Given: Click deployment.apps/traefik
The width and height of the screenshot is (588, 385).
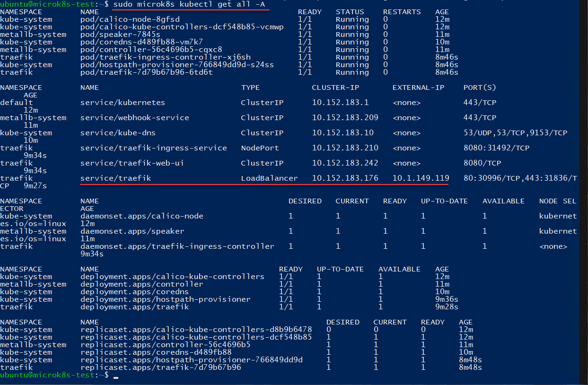Looking at the screenshot, I should [135, 307].
